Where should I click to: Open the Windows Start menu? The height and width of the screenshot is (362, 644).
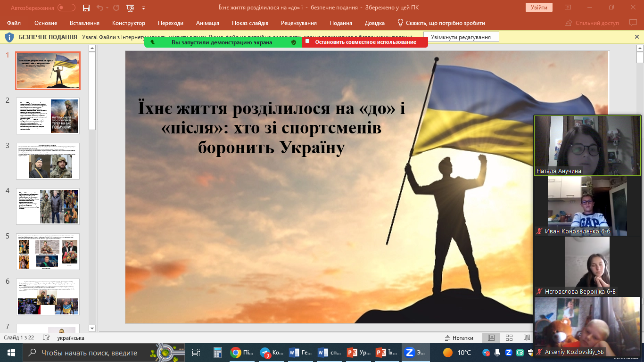click(11, 353)
